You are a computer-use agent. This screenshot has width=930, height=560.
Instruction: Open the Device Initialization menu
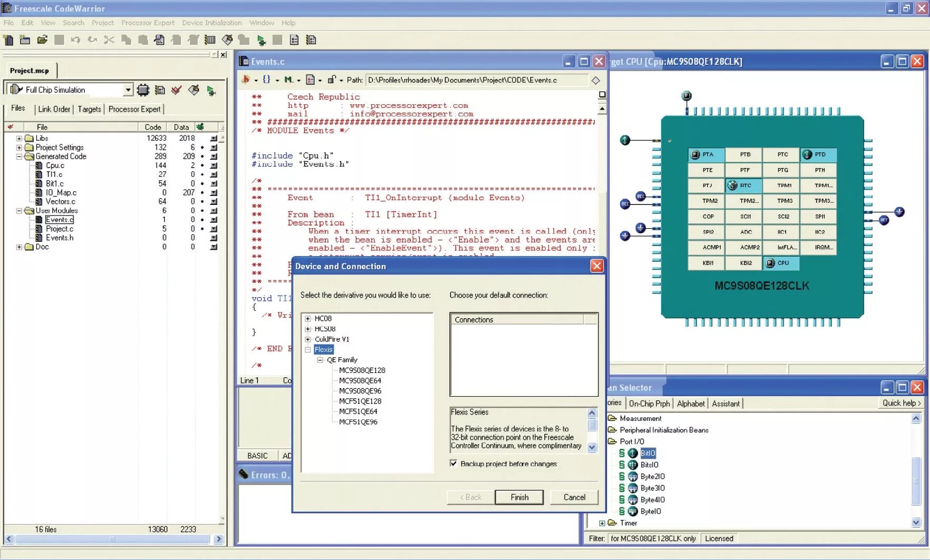(212, 23)
